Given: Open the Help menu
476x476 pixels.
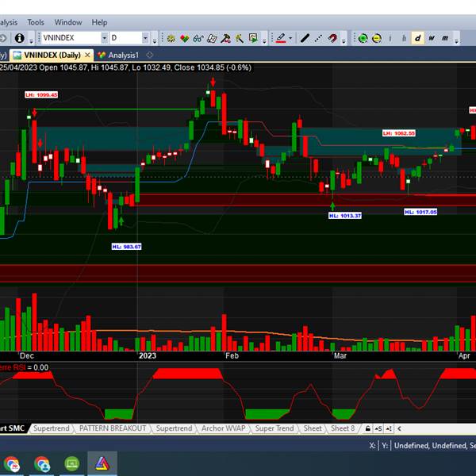Looking at the screenshot, I should click(x=100, y=22).
